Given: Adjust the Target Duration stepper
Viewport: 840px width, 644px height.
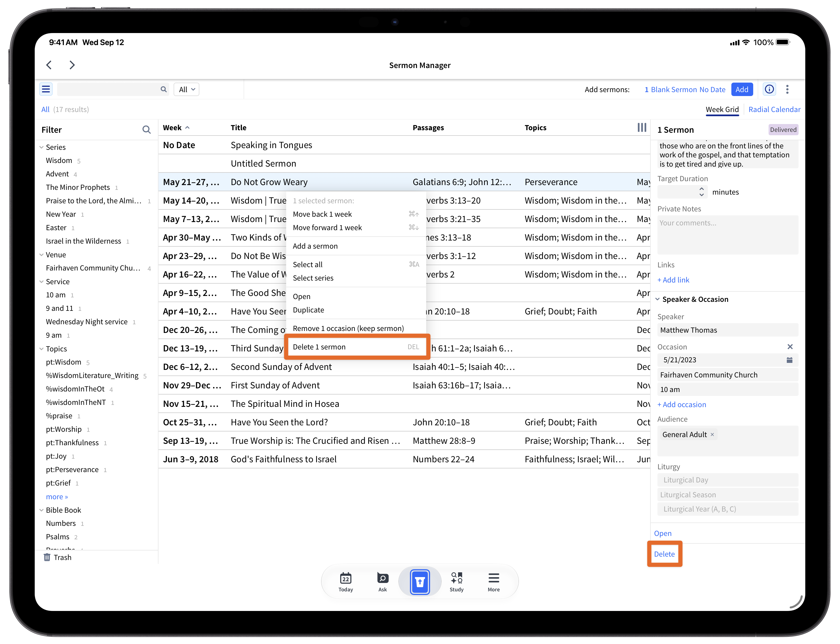Looking at the screenshot, I should tap(702, 192).
